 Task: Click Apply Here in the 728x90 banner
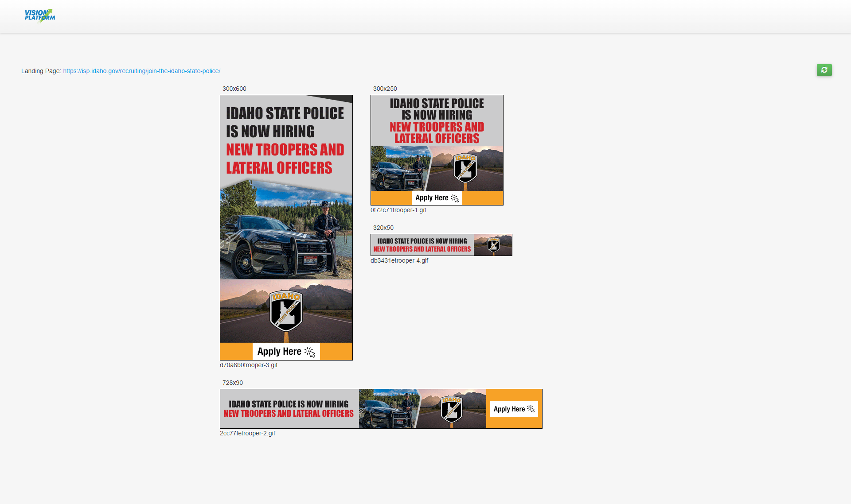pyautogui.click(x=514, y=409)
